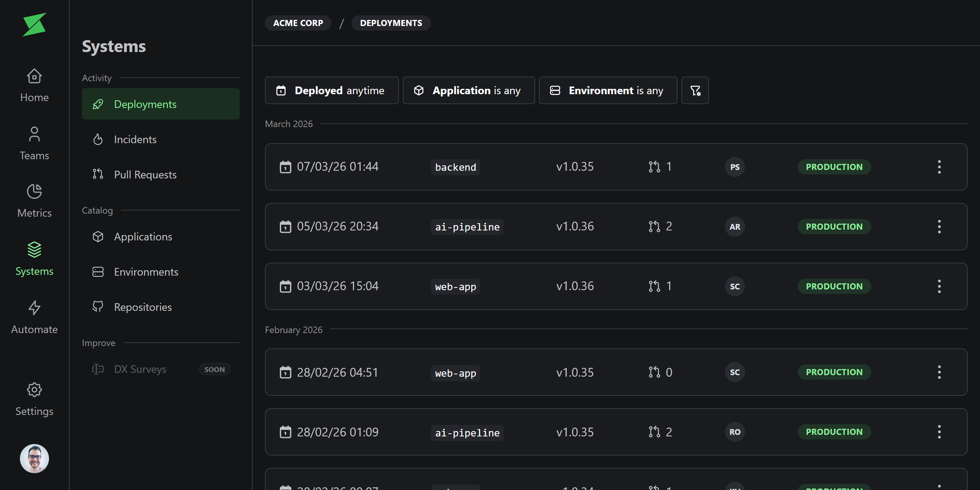Open Deployed anytime date filter
This screenshot has height=490, width=980.
tap(332, 90)
